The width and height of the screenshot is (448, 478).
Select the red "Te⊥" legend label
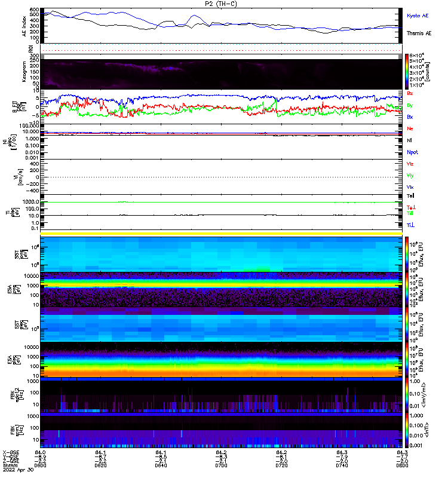coord(411,207)
